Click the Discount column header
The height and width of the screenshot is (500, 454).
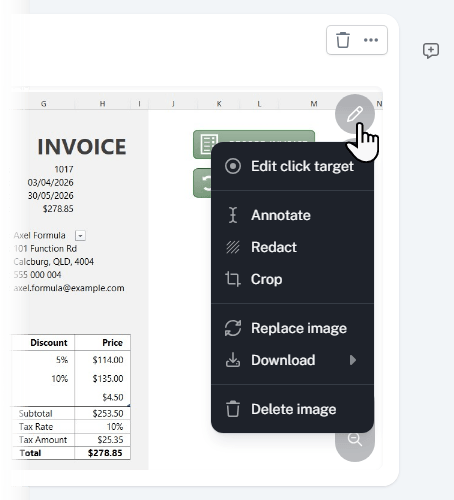tap(49, 343)
